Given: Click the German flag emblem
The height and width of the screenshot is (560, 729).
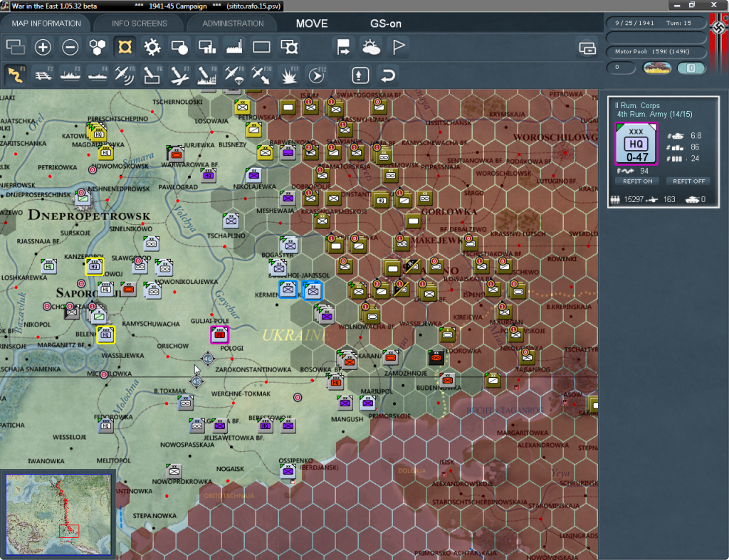Looking at the screenshot, I should [719, 28].
